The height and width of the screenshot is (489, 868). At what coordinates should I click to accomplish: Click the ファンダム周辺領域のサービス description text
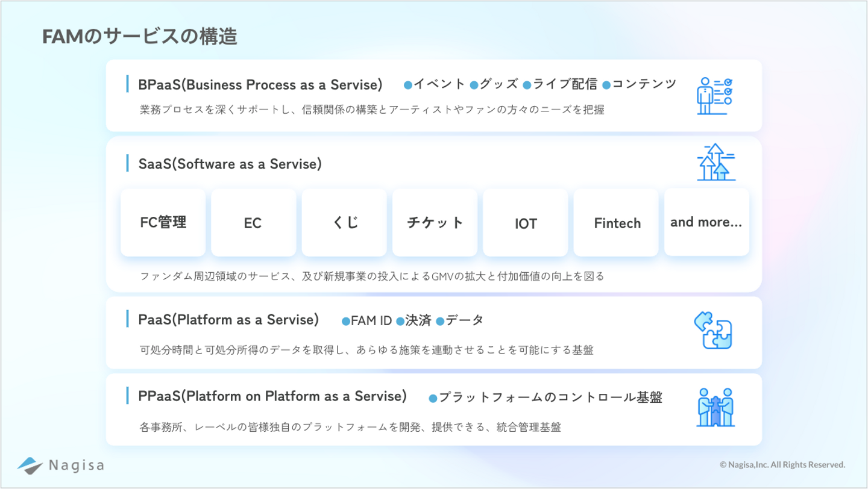point(372,276)
